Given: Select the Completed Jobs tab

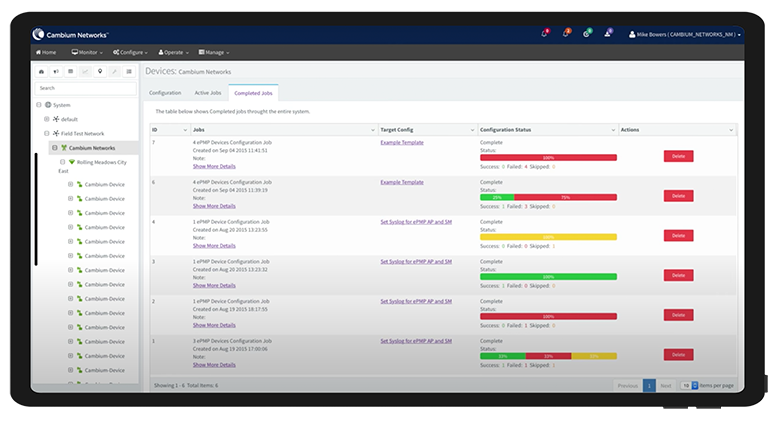Looking at the screenshot, I should tap(253, 93).
